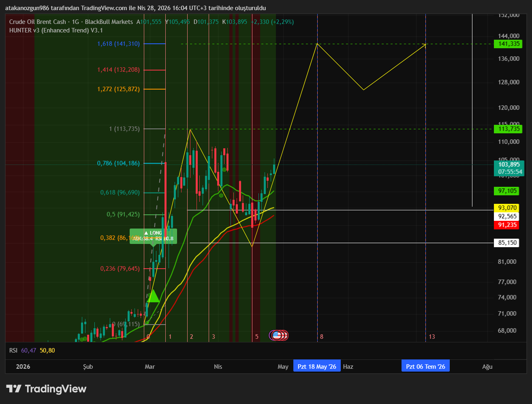Click the Fibonacci time zone number 5
The image size is (532, 404).
coord(256,337)
